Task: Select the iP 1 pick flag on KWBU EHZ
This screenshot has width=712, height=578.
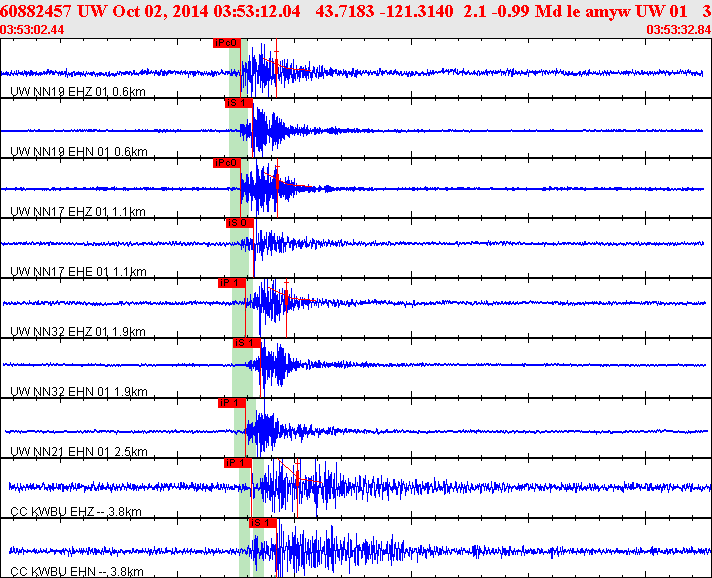Action: click(x=237, y=463)
